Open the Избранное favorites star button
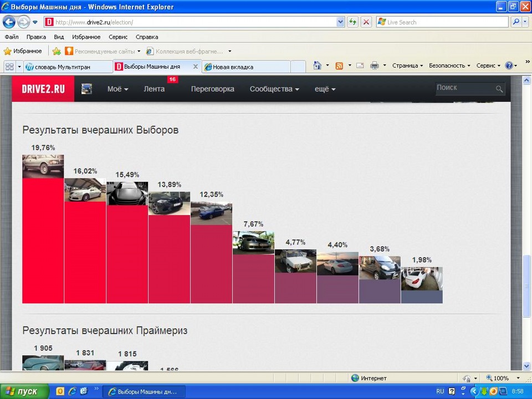The width and height of the screenshot is (532, 399). click(x=23, y=51)
